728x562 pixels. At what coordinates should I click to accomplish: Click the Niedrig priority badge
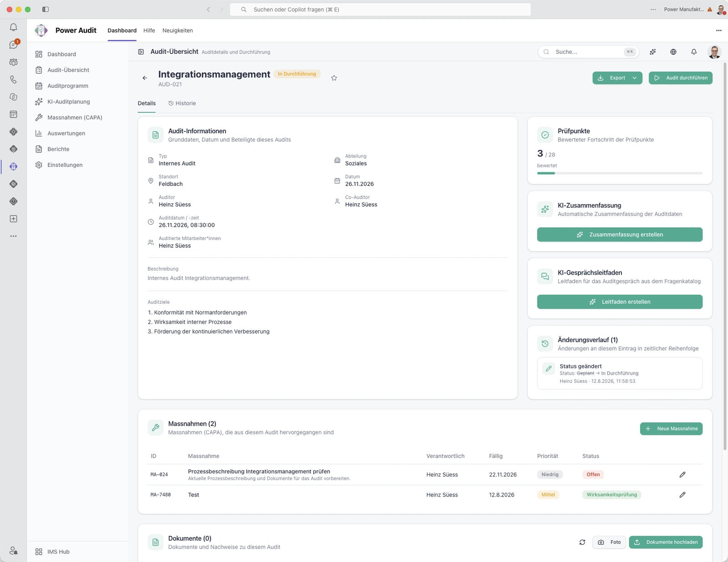(550, 475)
